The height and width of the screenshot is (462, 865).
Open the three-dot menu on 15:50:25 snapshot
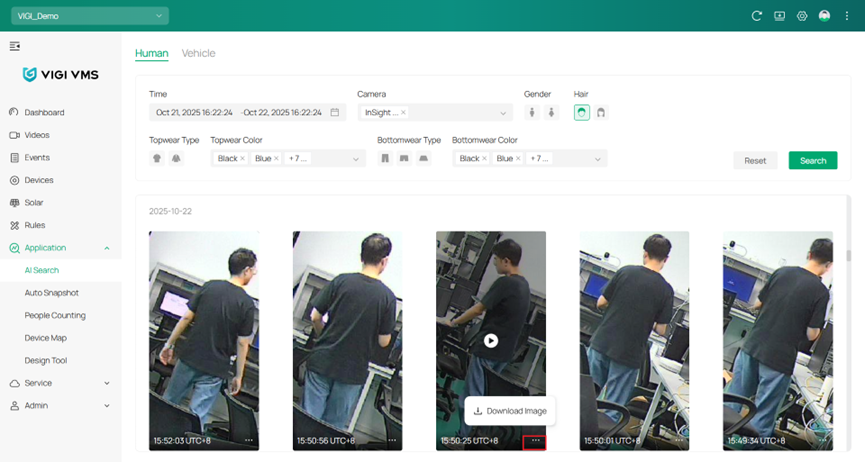point(535,440)
